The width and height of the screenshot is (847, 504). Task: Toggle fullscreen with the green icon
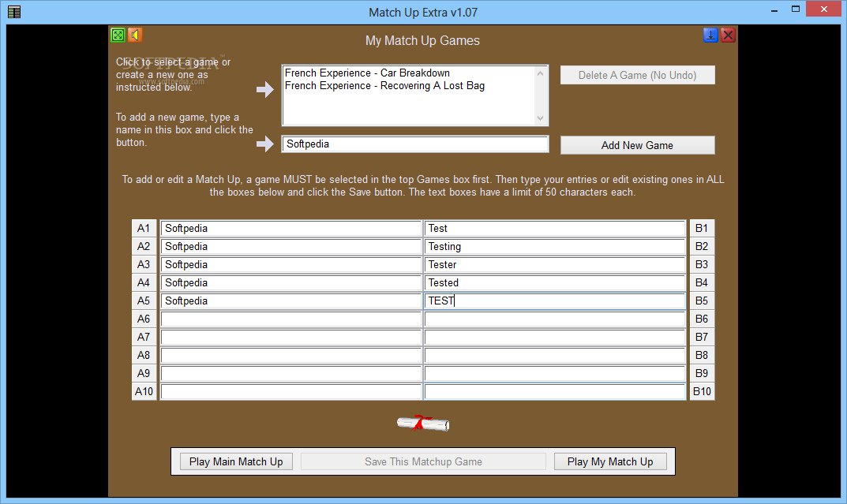118,35
